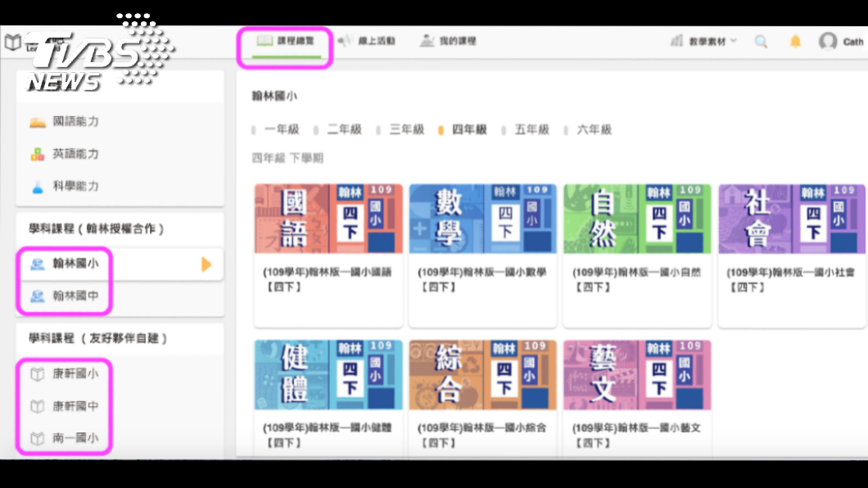Click title (109學年)翰林版—國小藝文【四下】
This screenshot has height=488, width=868.
tap(636, 436)
